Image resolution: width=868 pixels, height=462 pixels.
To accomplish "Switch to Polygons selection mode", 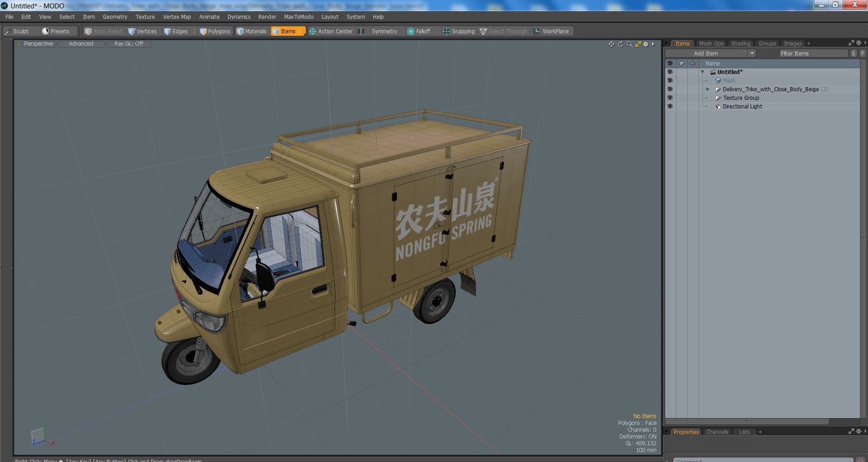I will [215, 31].
